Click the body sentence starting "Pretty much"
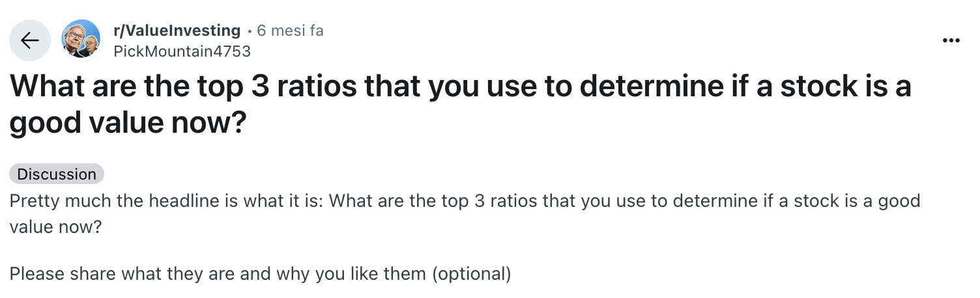Screen dimensions: 980x298 click(464, 200)
